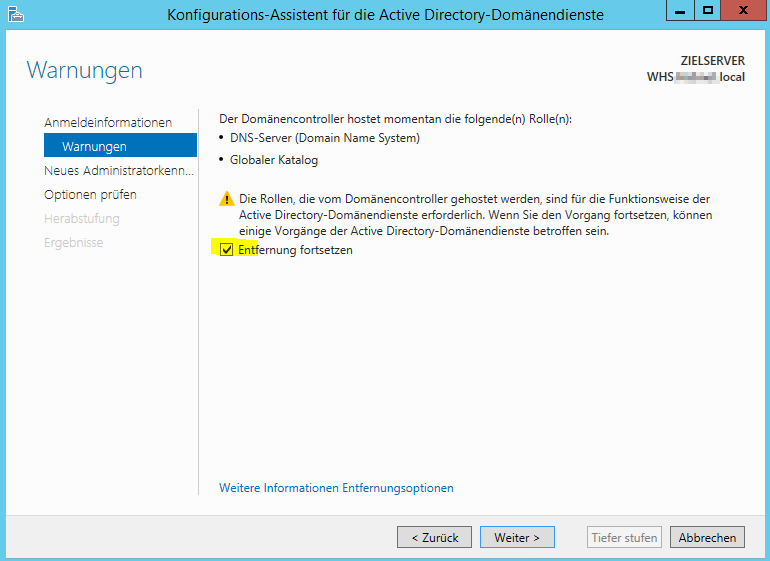Go to the Anmeldeinformationen step
This screenshot has width=770, height=561.
108,122
